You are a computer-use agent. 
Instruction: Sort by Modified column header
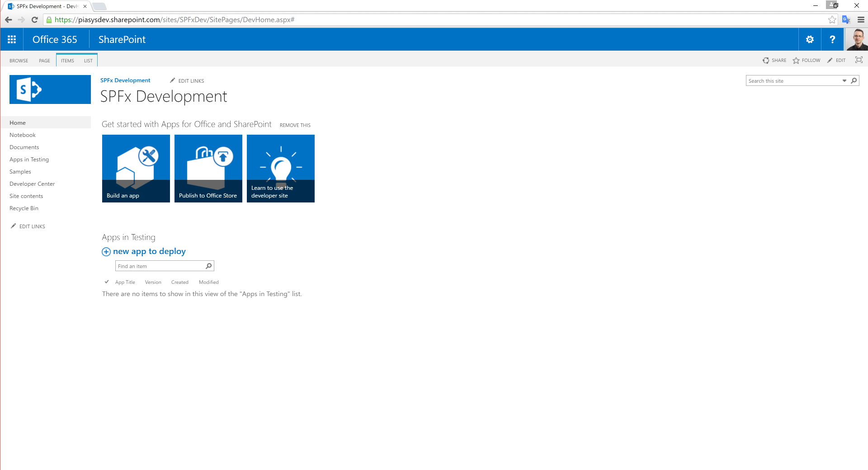(208, 282)
